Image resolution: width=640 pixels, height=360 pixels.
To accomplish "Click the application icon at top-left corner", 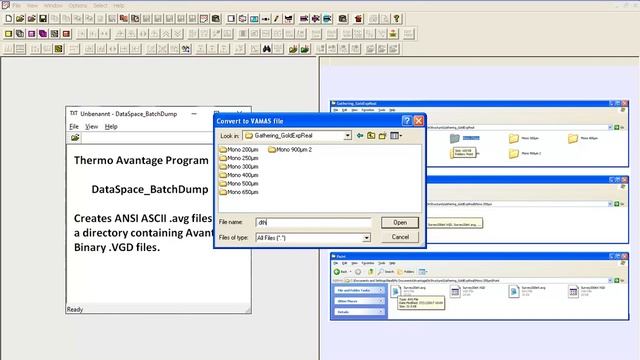I will click(5, 5).
